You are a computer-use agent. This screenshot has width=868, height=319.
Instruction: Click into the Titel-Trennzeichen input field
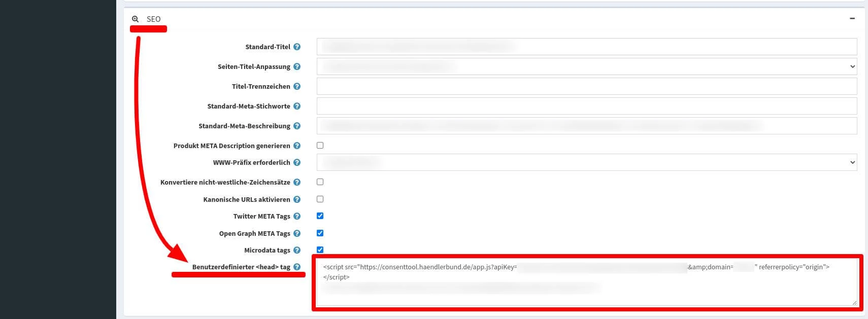click(x=586, y=86)
